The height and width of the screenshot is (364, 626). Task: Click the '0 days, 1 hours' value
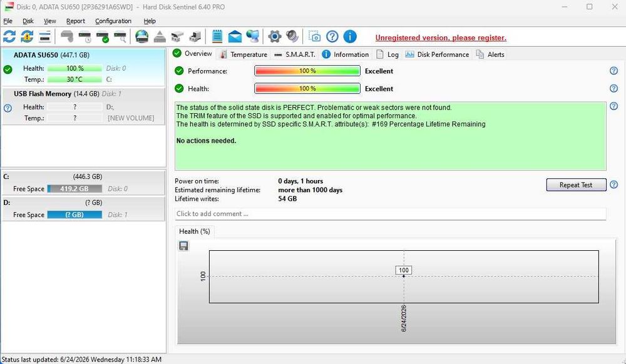tap(300, 181)
